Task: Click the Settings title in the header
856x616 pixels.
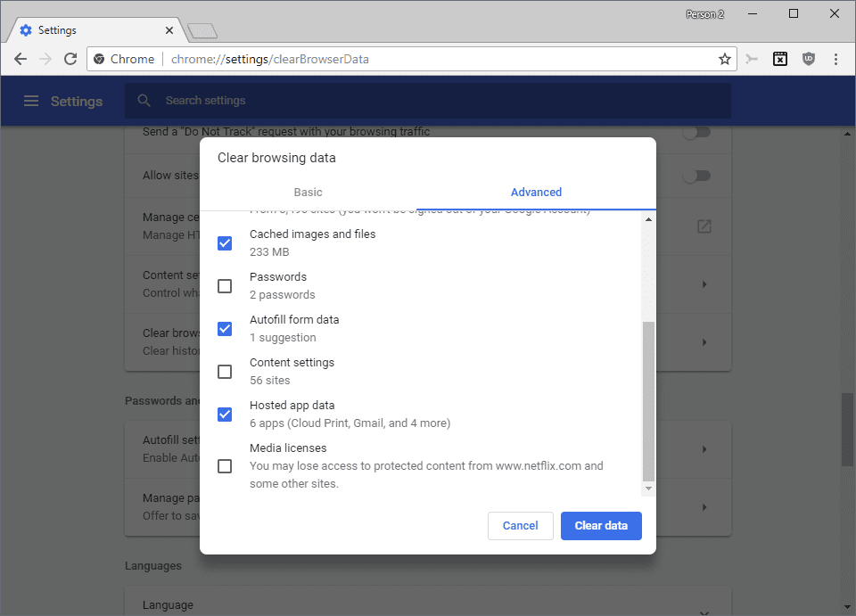Action: coord(77,101)
